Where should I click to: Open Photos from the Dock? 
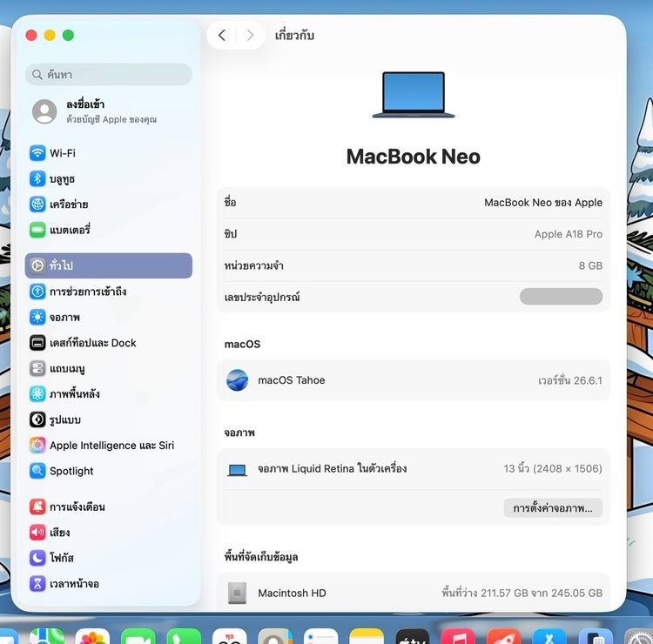92,636
